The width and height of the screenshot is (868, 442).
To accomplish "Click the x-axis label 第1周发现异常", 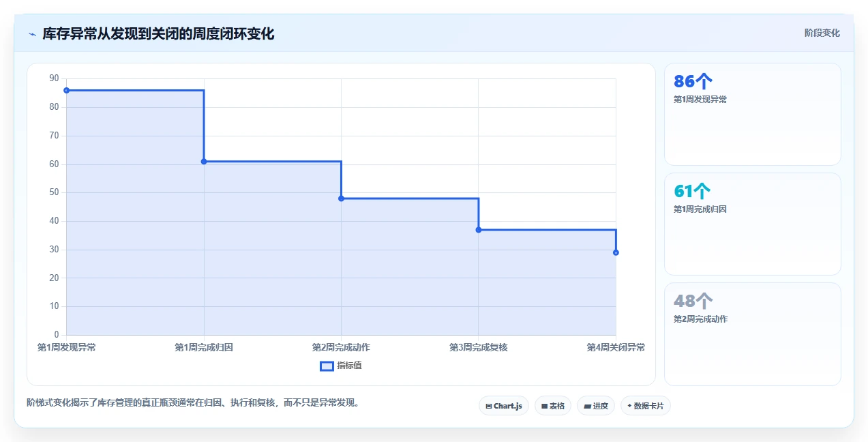I will click(66, 347).
